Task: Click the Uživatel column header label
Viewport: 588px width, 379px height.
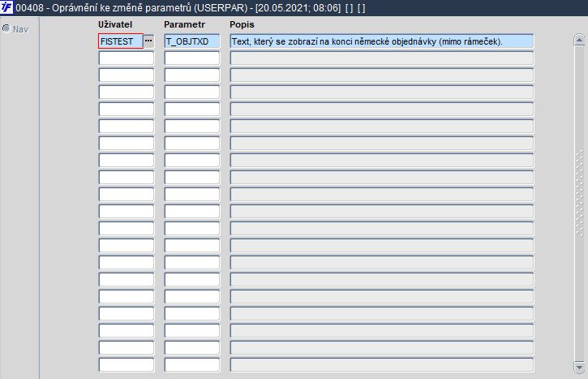Action: 115,24
